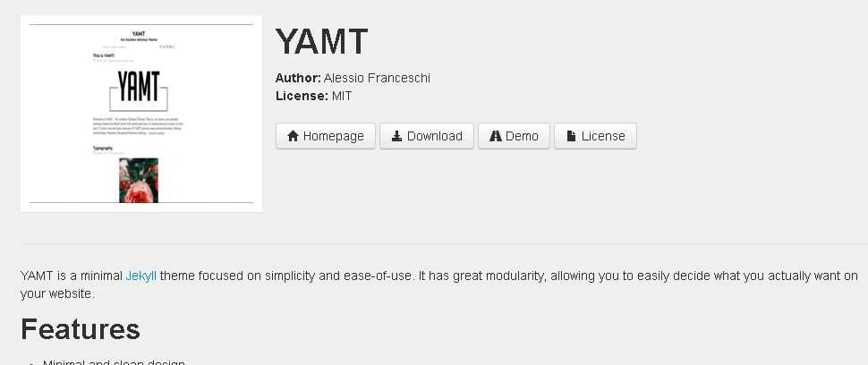
Task: Click the theme description paragraph
Action: coord(439,284)
